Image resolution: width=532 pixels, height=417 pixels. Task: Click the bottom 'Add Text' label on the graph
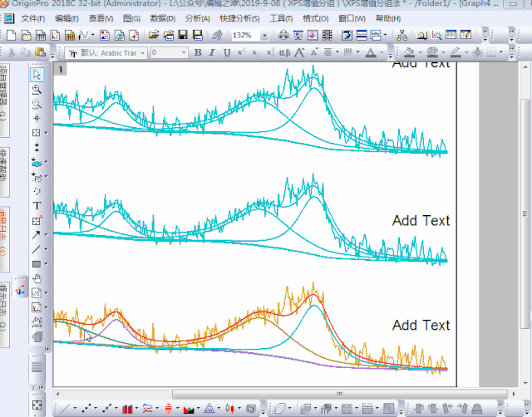421,325
